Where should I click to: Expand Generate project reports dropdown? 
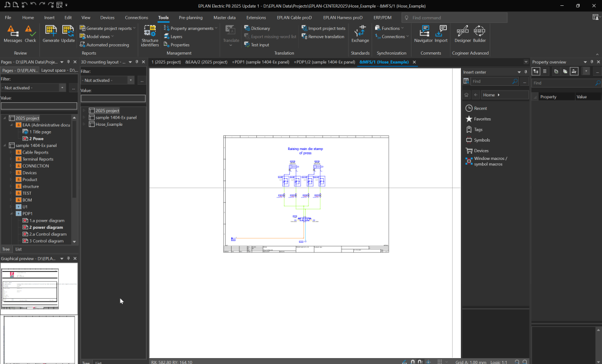(x=134, y=28)
